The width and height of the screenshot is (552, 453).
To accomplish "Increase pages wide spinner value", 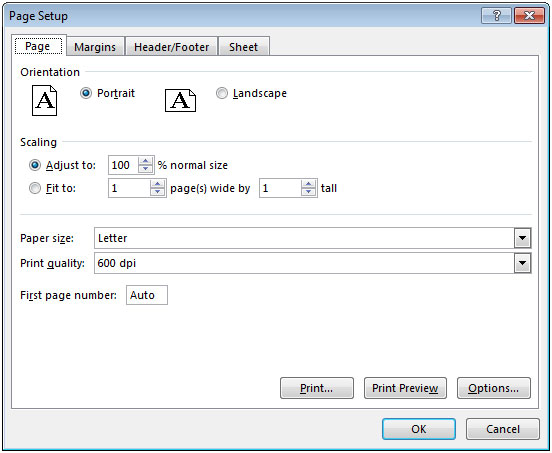I will [157, 184].
